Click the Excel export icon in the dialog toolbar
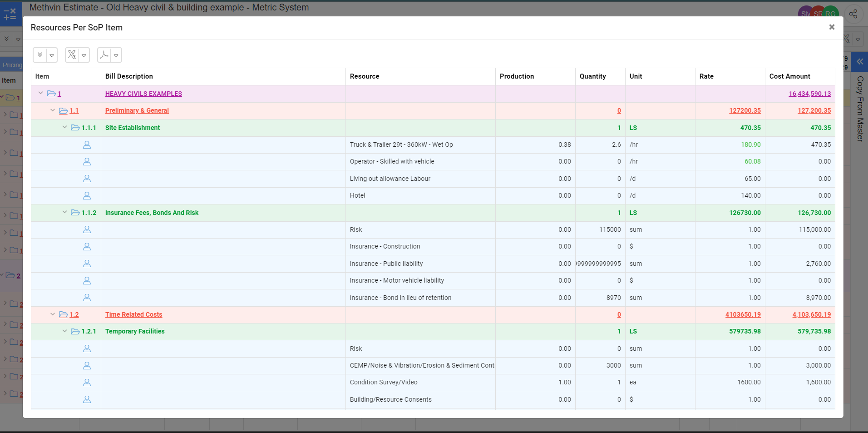This screenshot has height=433, width=868. tap(72, 55)
